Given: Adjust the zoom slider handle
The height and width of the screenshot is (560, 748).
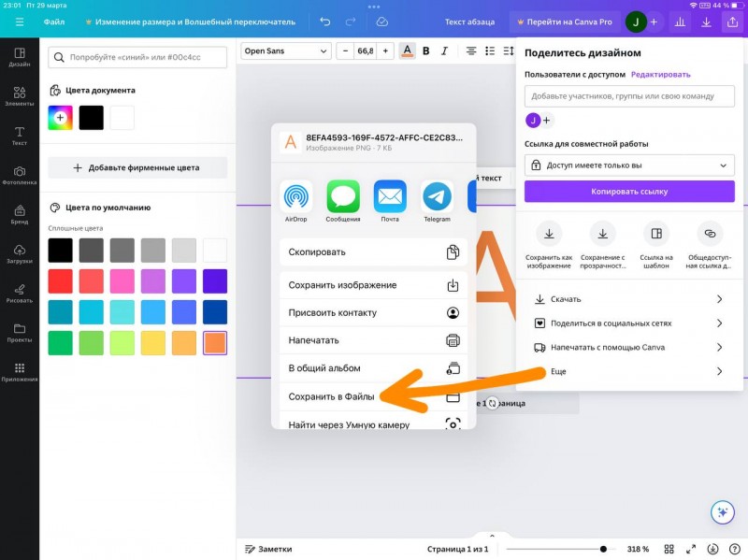Looking at the screenshot, I should coord(603,549).
